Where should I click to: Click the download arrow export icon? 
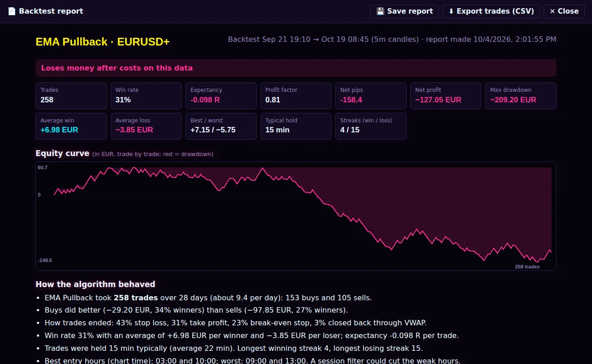coord(451,11)
